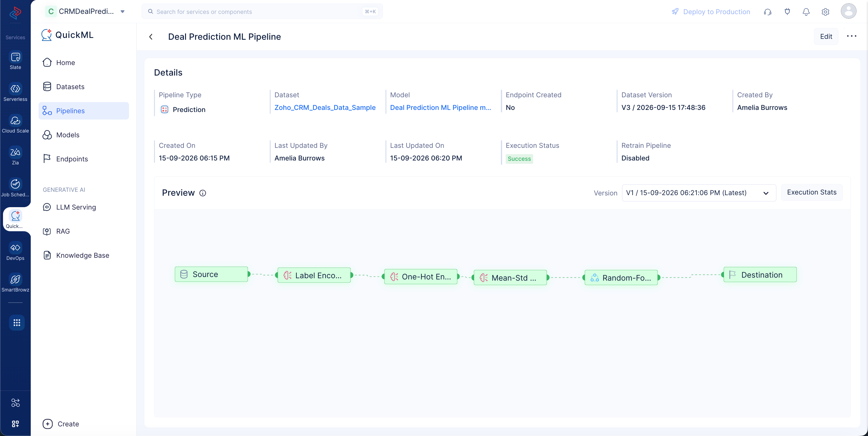Focus the search services input field
The image size is (868, 436).
[262, 11]
